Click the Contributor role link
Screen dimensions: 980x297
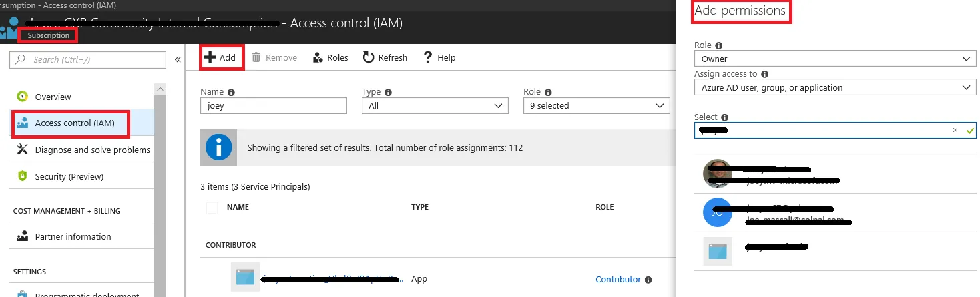(618, 280)
